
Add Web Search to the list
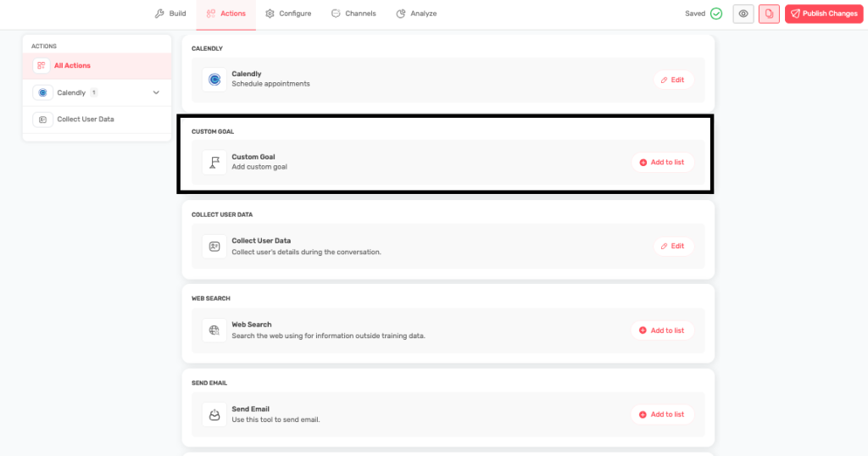click(x=663, y=331)
